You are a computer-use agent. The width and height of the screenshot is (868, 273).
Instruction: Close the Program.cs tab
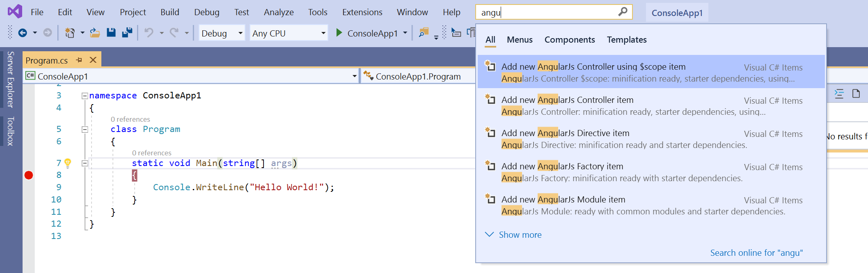point(93,60)
